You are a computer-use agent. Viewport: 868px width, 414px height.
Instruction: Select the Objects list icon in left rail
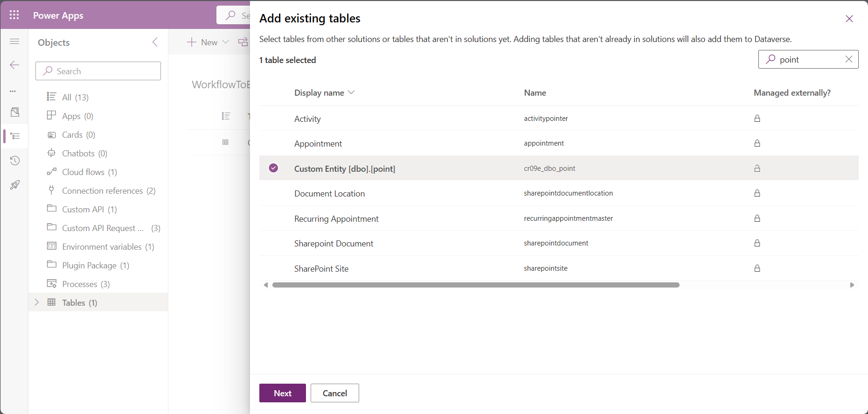(15, 136)
